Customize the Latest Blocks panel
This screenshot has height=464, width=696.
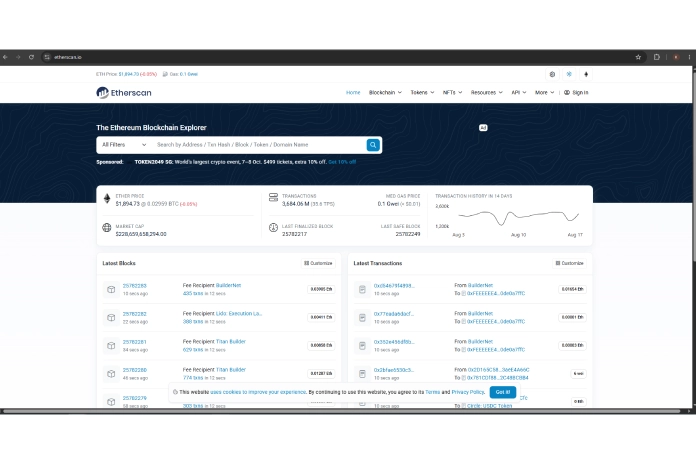click(318, 263)
